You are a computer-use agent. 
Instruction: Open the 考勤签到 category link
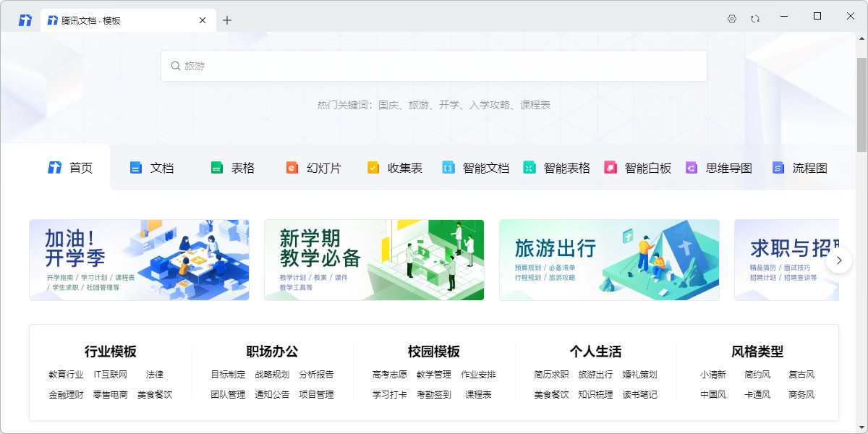[434, 395]
